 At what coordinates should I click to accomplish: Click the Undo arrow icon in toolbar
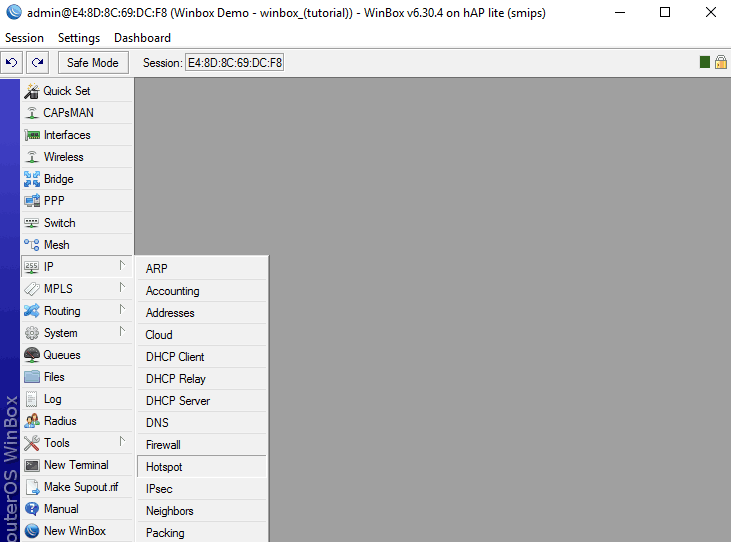pyautogui.click(x=12, y=62)
